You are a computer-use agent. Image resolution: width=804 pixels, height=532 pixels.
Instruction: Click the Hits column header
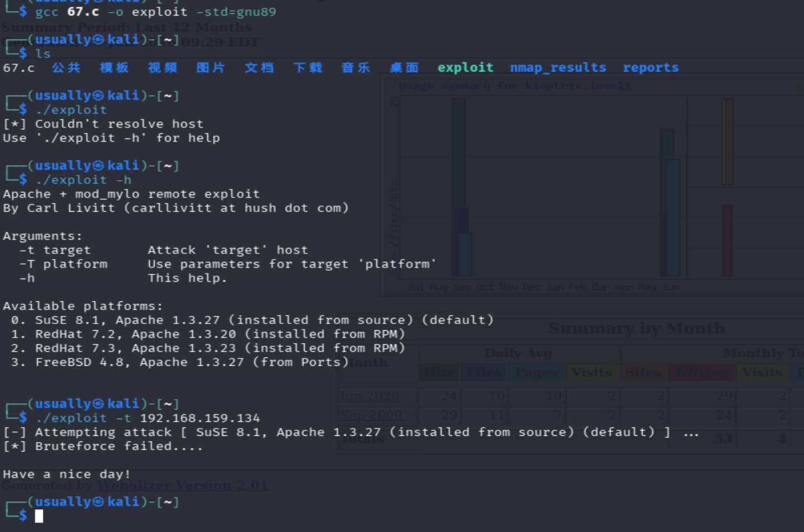point(439,372)
